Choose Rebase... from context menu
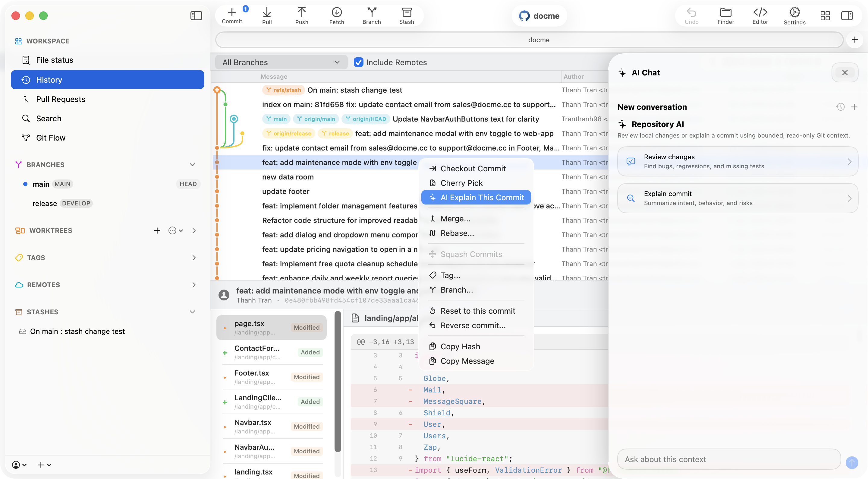Screen dimensions: 868x479 click(x=476, y=233)
